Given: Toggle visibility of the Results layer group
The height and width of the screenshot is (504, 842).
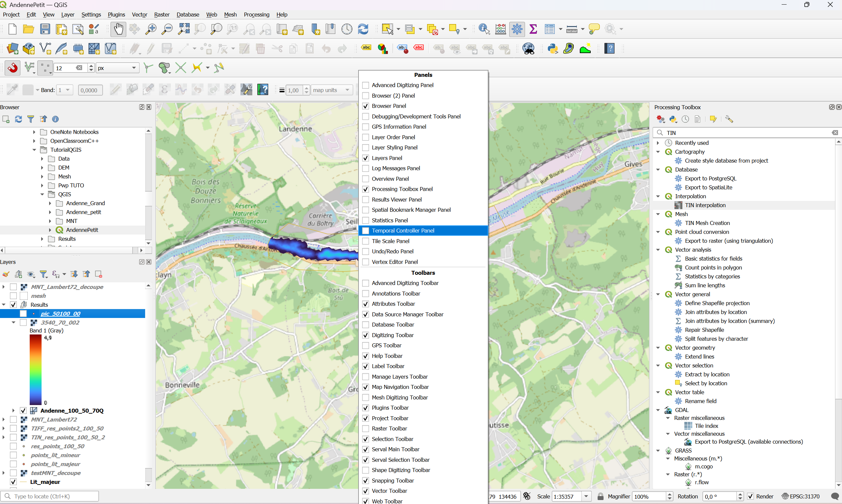Looking at the screenshot, I should (x=13, y=305).
